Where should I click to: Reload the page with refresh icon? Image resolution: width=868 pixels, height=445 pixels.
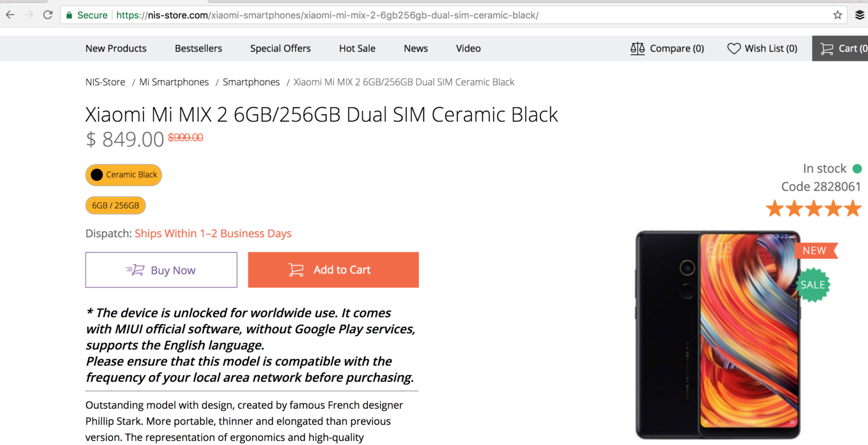pos(48,15)
